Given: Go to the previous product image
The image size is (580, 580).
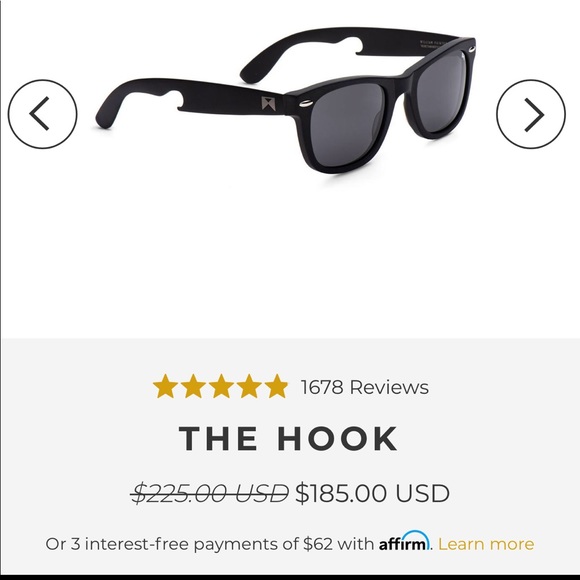Looking at the screenshot, I should click(43, 114).
